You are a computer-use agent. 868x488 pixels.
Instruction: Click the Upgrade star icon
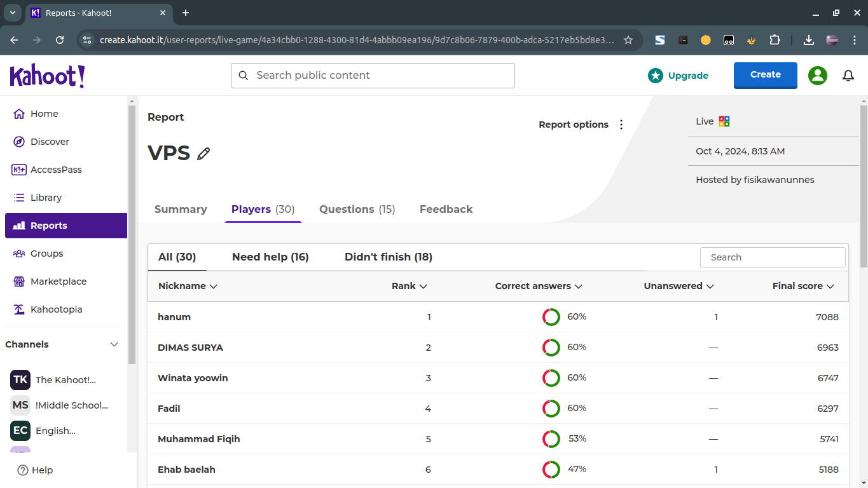(x=656, y=76)
